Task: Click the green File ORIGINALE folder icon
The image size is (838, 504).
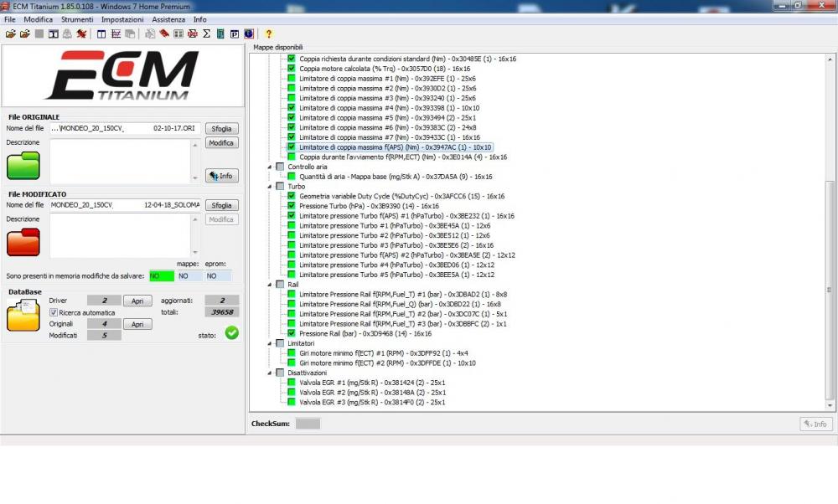Action: [x=23, y=165]
